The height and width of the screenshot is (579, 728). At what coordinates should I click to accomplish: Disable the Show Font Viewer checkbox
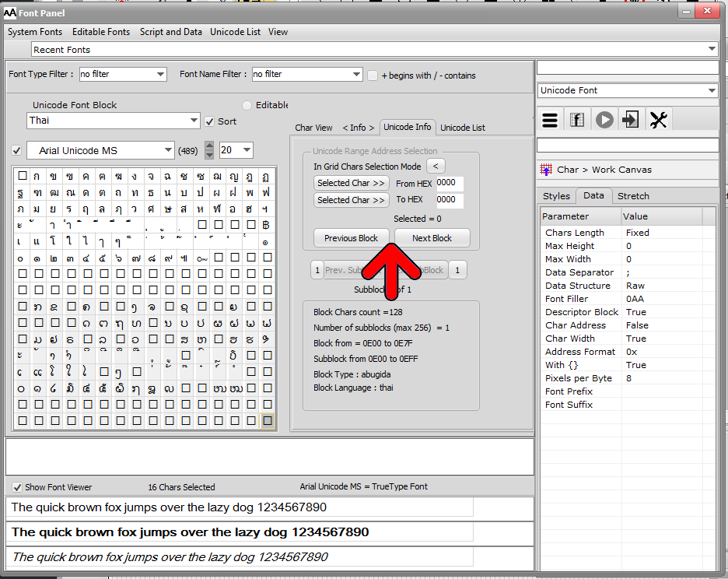pyautogui.click(x=17, y=487)
